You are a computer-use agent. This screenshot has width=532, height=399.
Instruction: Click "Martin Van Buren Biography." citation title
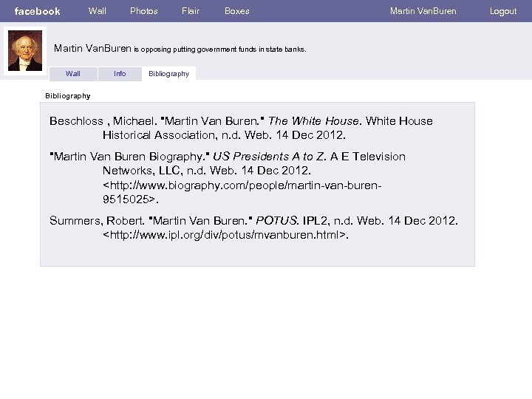(129, 157)
